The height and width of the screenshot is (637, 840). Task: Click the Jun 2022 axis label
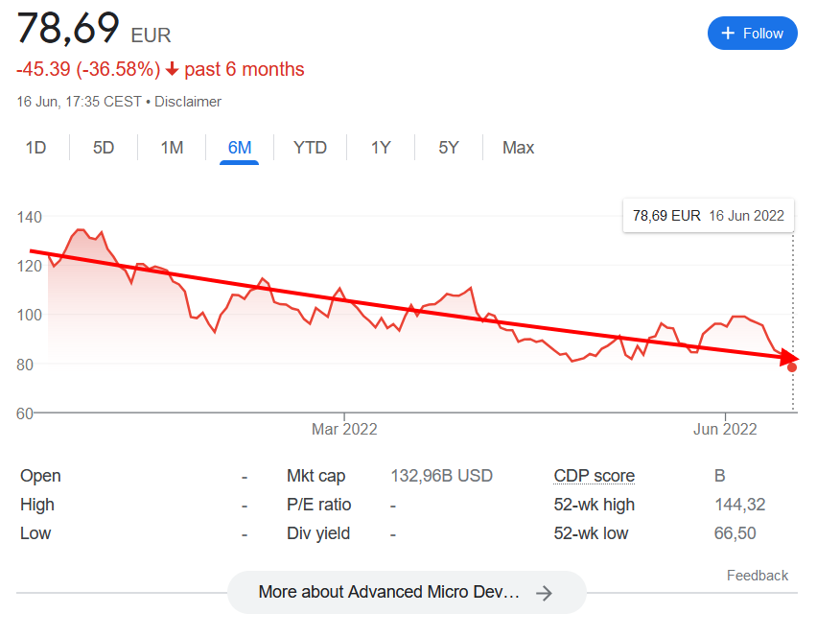[x=725, y=429]
